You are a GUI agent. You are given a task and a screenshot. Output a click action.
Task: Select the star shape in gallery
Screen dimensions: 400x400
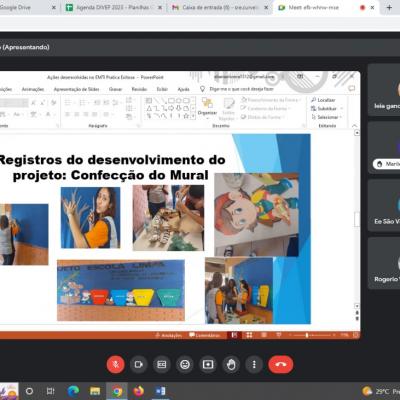point(186,116)
